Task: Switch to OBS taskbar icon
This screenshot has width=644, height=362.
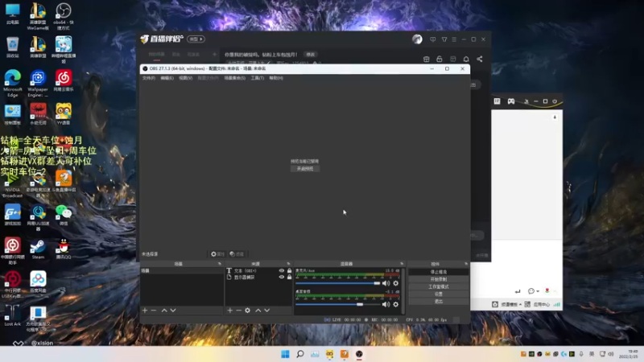Action: click(x=359, y=354)
